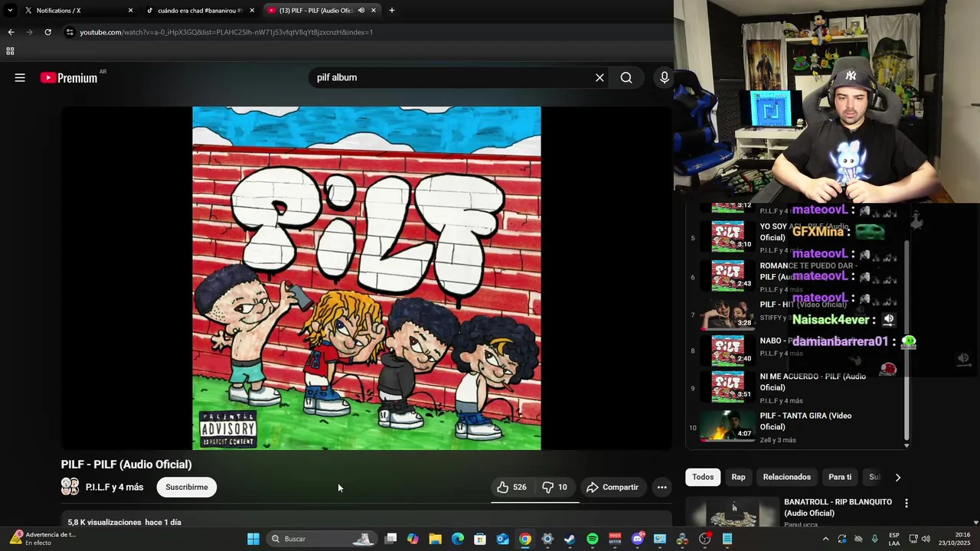The width and height of the screenshot is (980, 551).
Task: Mute the PILF tab via the speaker icon
Action: tap(361, 10)
